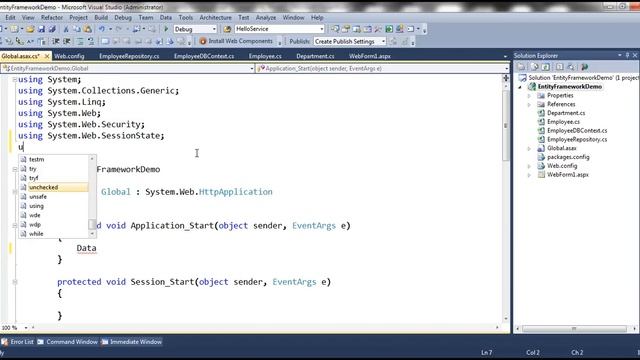The image size is (640, 360).
Task: Click the Save All icon
Action: coord(52,29)
